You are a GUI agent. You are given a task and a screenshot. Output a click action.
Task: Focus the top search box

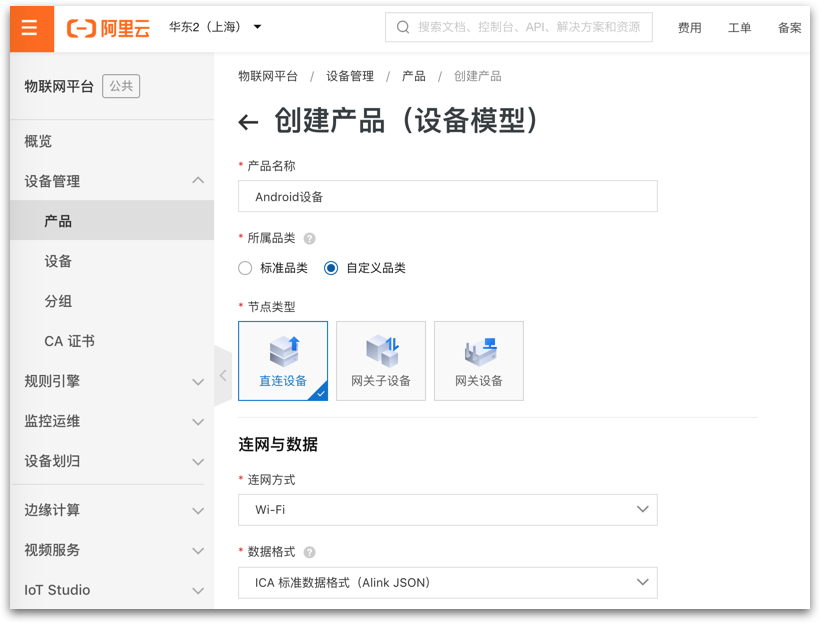tap(519, 27)
